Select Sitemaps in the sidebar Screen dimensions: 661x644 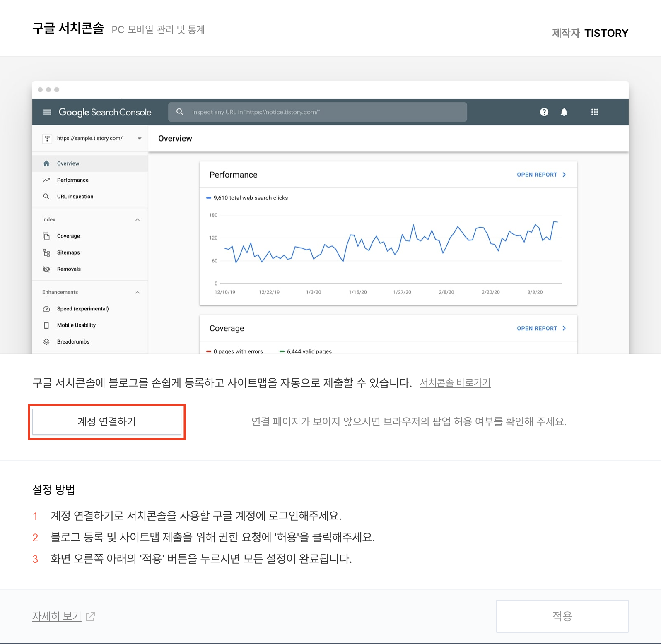click(90, 253)
